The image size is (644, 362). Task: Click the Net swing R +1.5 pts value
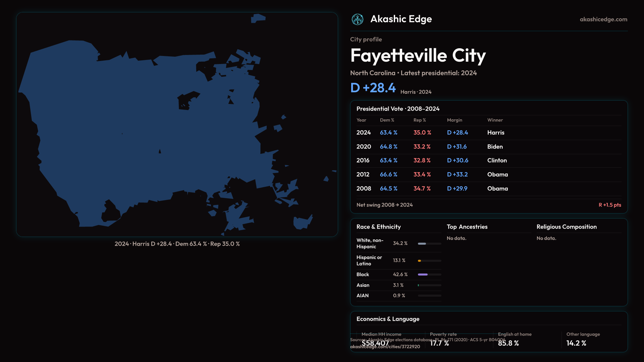point(609,205)
